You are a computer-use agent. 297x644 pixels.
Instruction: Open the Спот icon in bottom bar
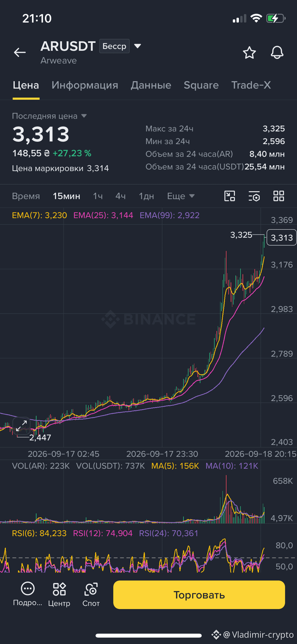[x=91, y=595]
